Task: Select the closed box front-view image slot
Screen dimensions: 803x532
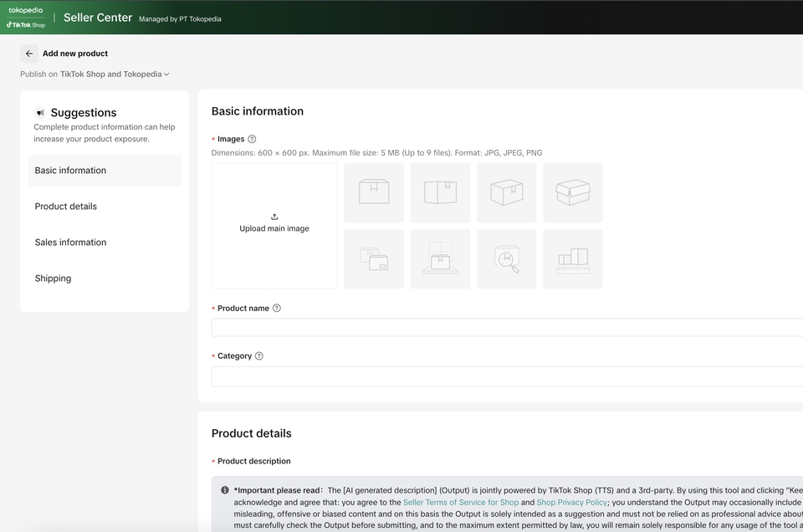Action: 374,192
